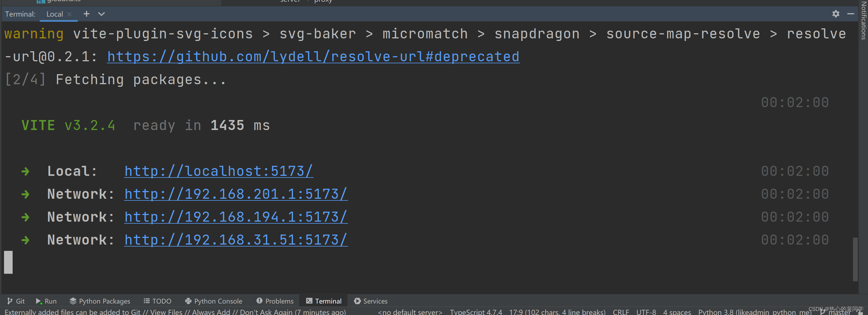Click the VITE v3.2.4 text

69,125
